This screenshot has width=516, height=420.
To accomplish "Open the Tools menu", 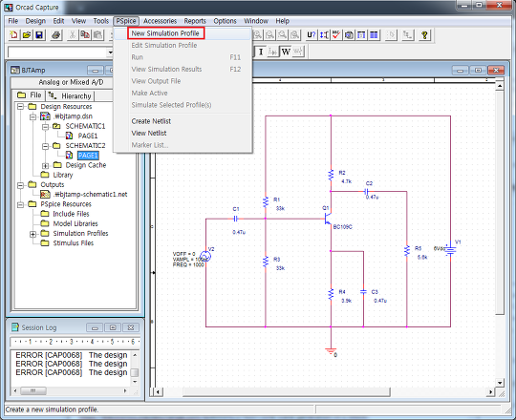I will coord(100,21).
